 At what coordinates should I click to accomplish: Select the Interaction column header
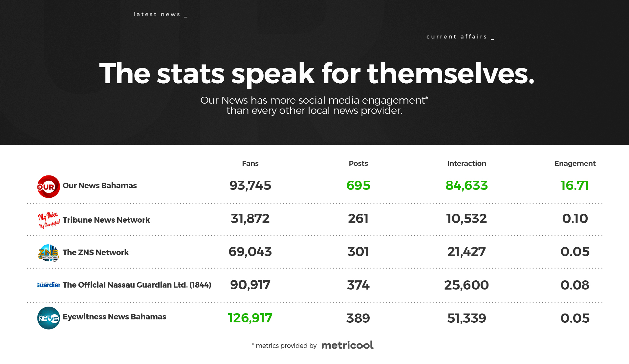[466, 164]
